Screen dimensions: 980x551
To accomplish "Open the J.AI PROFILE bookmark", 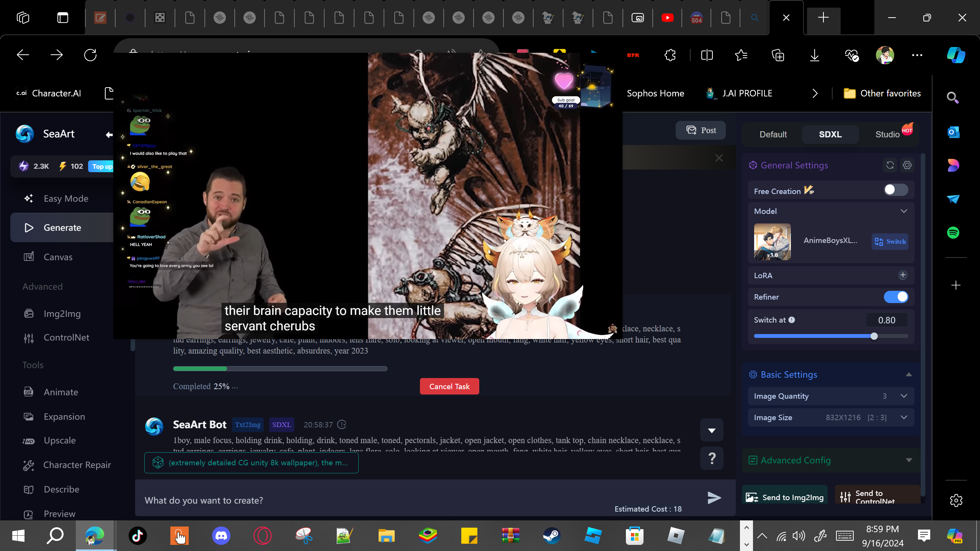I will pos(739,93).
